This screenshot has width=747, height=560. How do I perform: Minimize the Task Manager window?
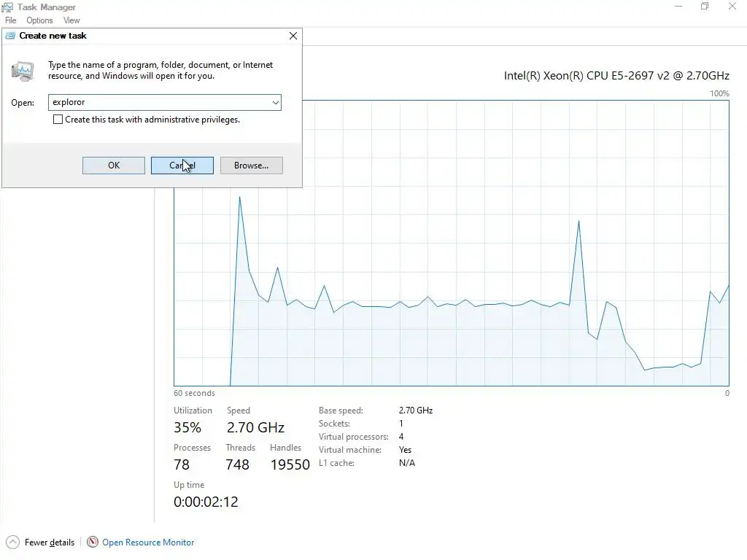pos(678,7)
